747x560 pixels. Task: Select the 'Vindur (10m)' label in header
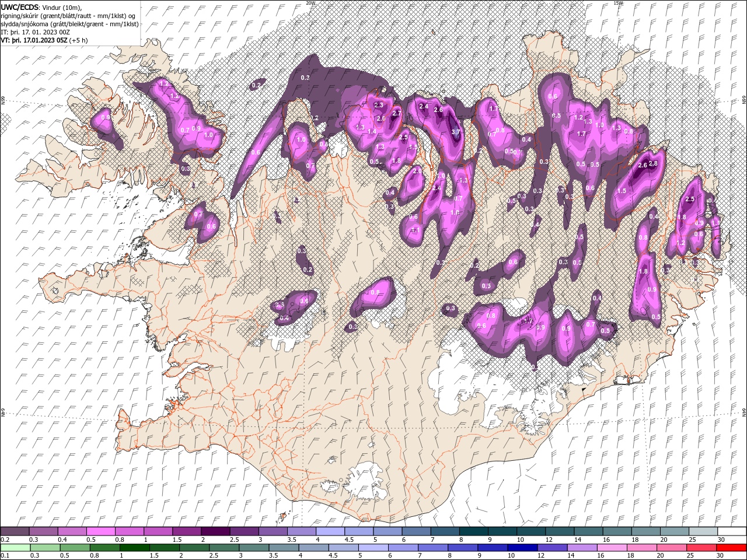click(x=62, y=7)
